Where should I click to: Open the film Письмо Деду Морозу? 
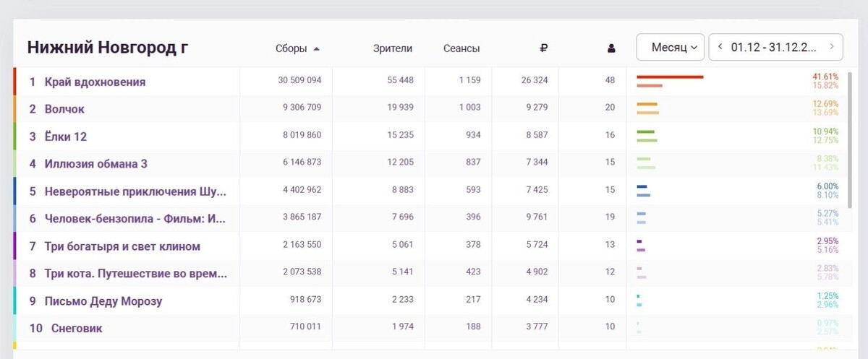coord(103,301)
